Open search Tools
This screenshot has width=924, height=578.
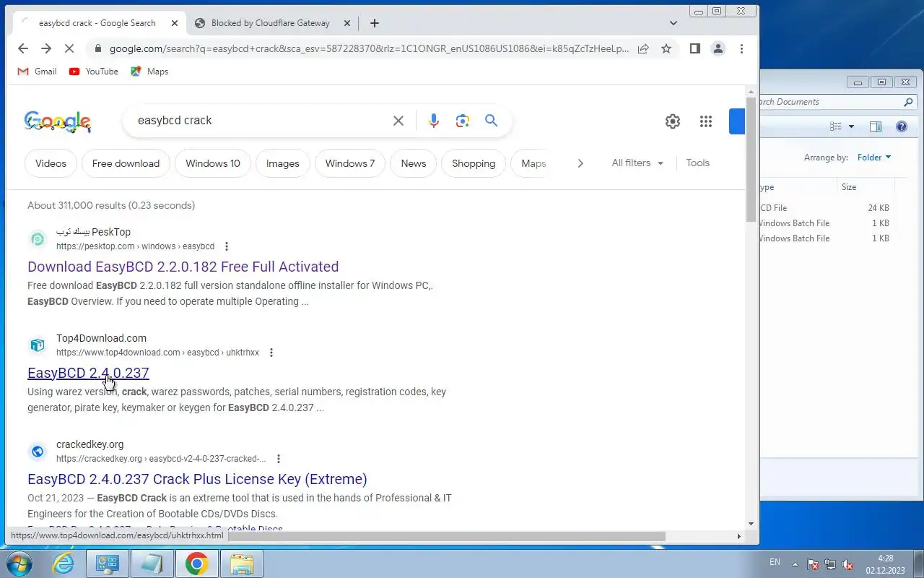[697, 163]
